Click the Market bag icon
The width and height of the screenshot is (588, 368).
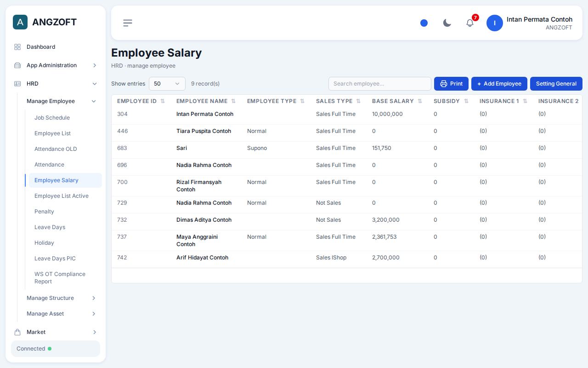click(17, 332)
